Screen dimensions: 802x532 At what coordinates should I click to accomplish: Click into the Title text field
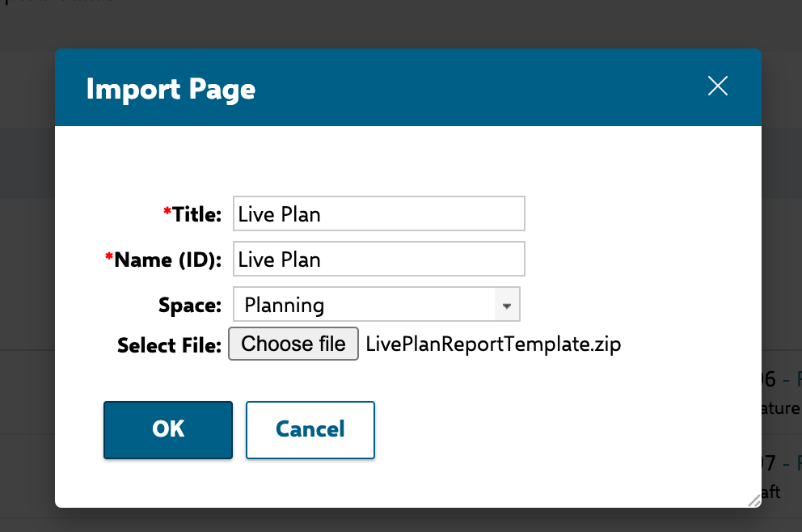[x=379, y=213]
